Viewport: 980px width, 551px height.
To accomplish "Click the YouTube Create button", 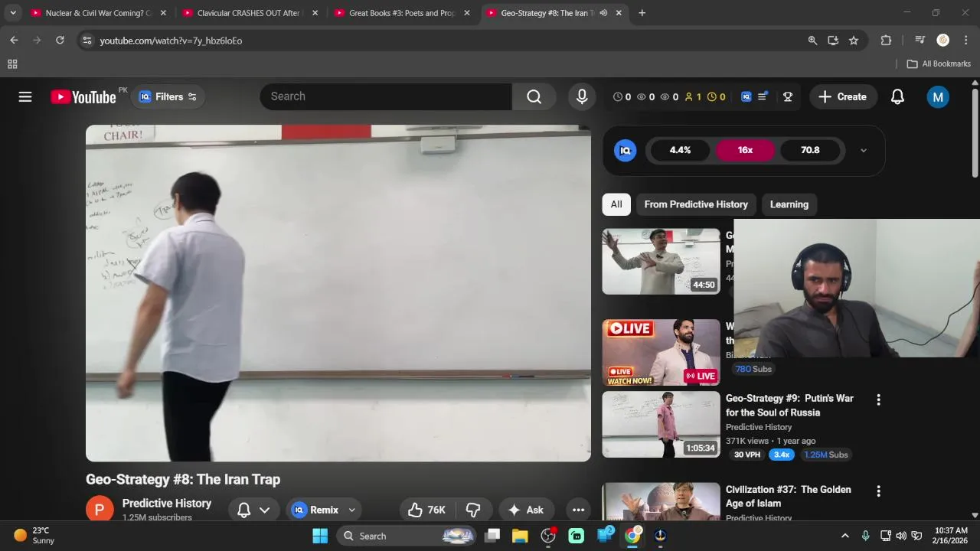I will [843, 96].
